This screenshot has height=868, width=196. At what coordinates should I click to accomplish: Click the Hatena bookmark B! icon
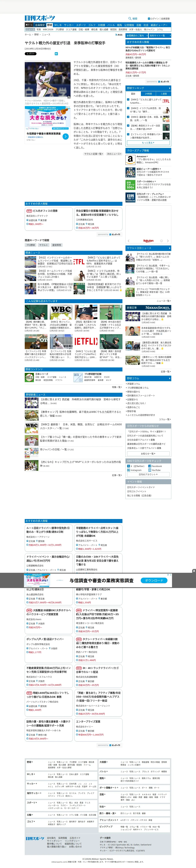[x=56, y=54]
